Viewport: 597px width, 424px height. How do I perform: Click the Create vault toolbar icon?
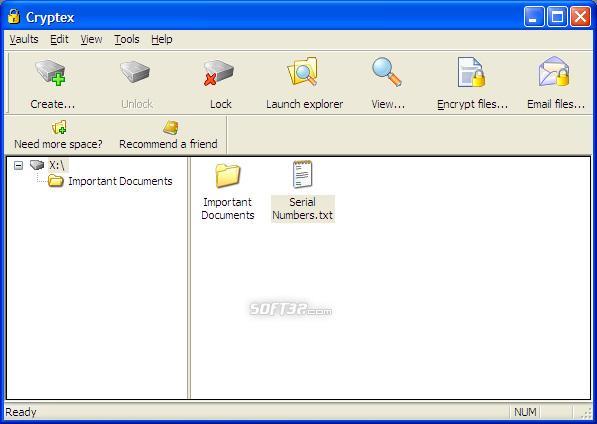point(50,72)
